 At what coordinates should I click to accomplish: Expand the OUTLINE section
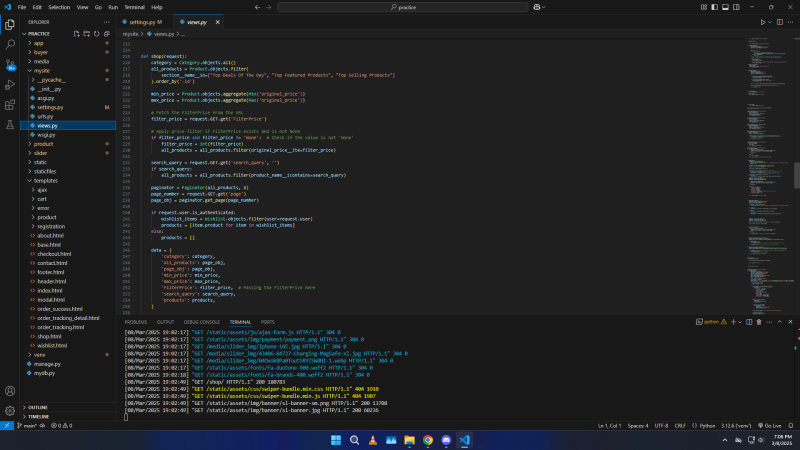pos(38,407)
